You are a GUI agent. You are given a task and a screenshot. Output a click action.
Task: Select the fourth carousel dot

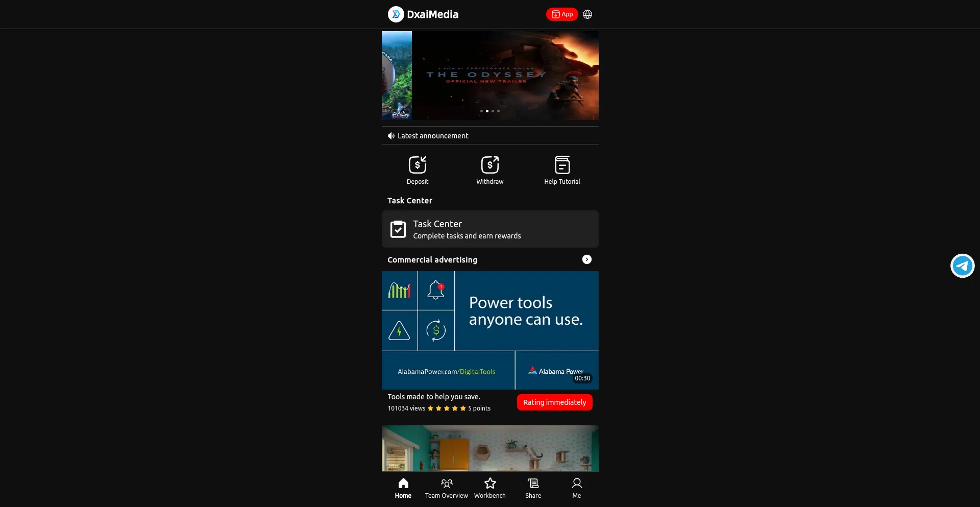(499, 111)
